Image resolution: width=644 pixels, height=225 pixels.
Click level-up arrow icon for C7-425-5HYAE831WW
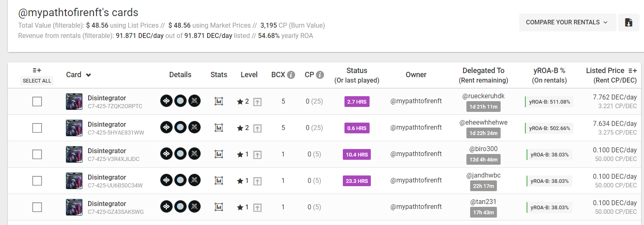point(257,128)
